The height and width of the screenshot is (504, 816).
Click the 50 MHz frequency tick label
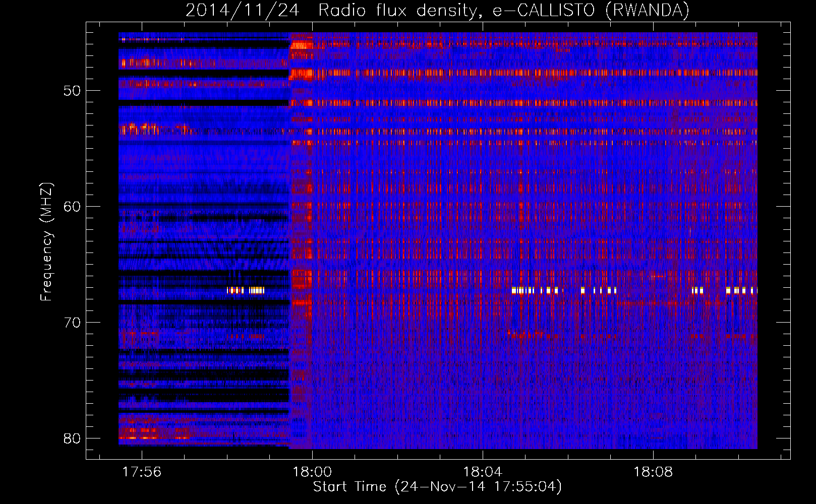point(72,91)
